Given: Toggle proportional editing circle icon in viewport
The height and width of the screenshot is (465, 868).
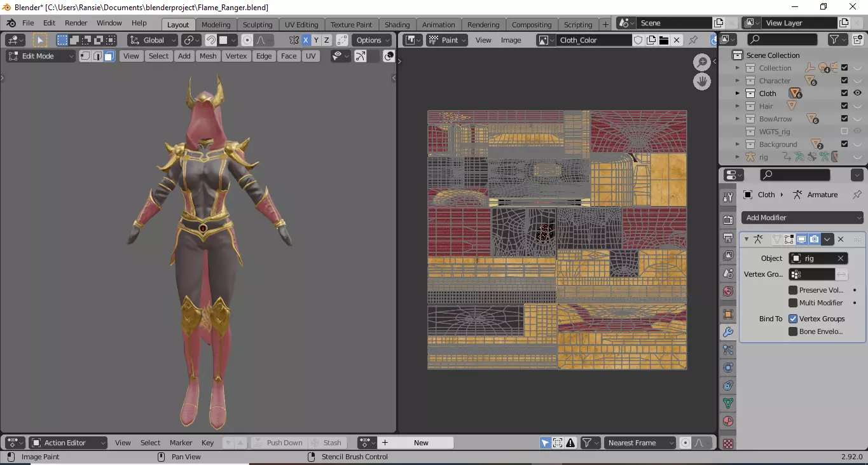Looking at the screenshot, I should pyautogui.click(x=247, y=40).
